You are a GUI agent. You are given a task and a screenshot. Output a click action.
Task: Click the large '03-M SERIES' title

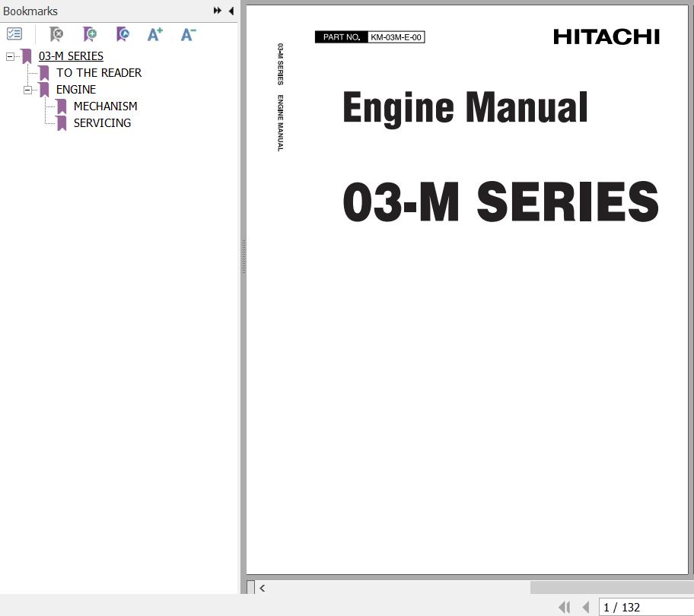[501, 202]
